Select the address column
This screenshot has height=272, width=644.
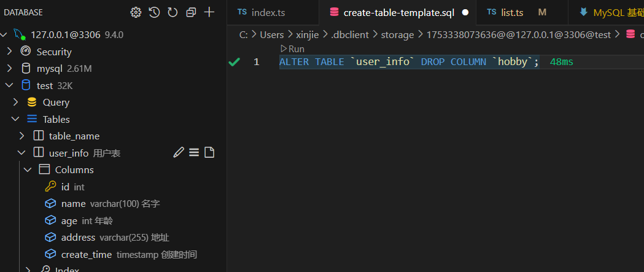click(78, 237)
